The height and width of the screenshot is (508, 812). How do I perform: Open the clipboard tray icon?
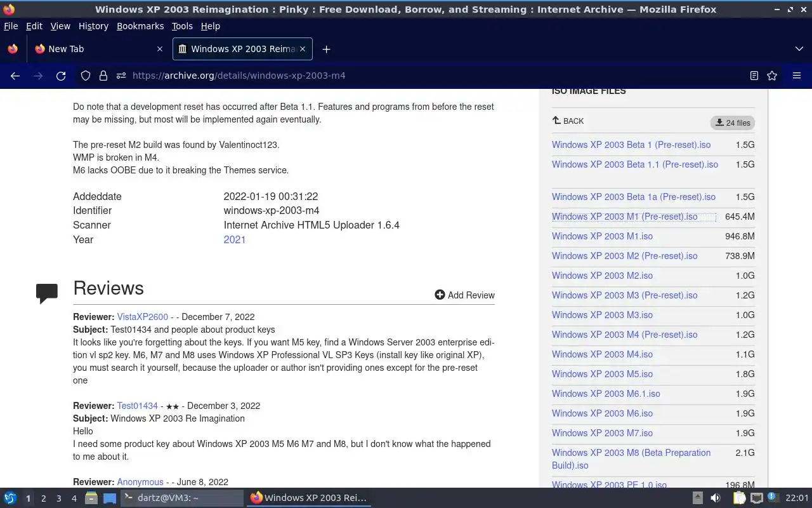click(739, 498)
